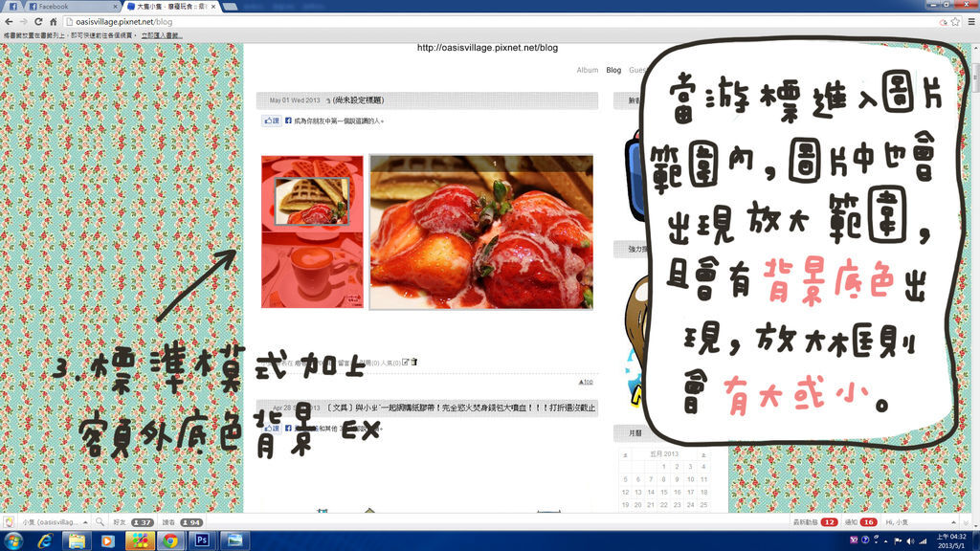The height and width of the screenshot is (551, 980).
Task: Switch to Chrome on the taskbar
Action: coord(170,541)
